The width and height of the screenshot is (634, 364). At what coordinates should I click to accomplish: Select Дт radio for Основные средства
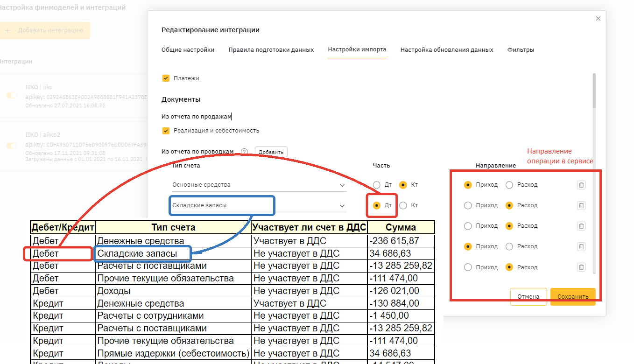click(377, 185)
